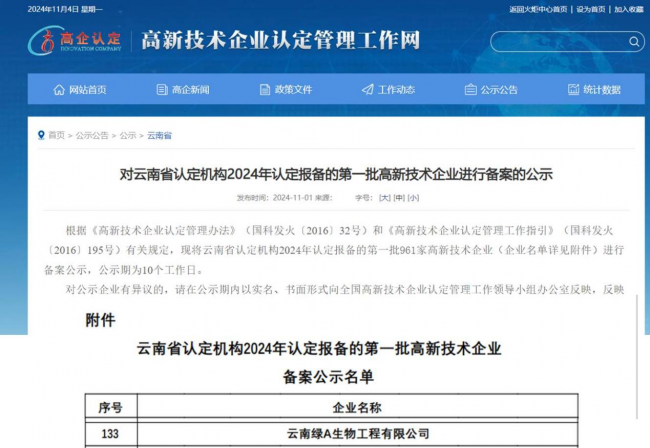
Task: Click table cell 133
Action: [x=110, y=433]
